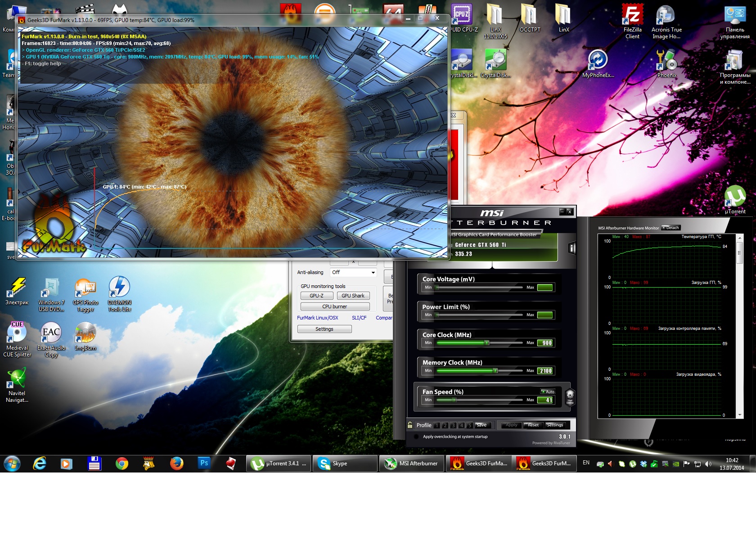This screenshot has width=756, height=540.
Task: Click the EN language indicator in the tray
Action: [x=586, y=463]
